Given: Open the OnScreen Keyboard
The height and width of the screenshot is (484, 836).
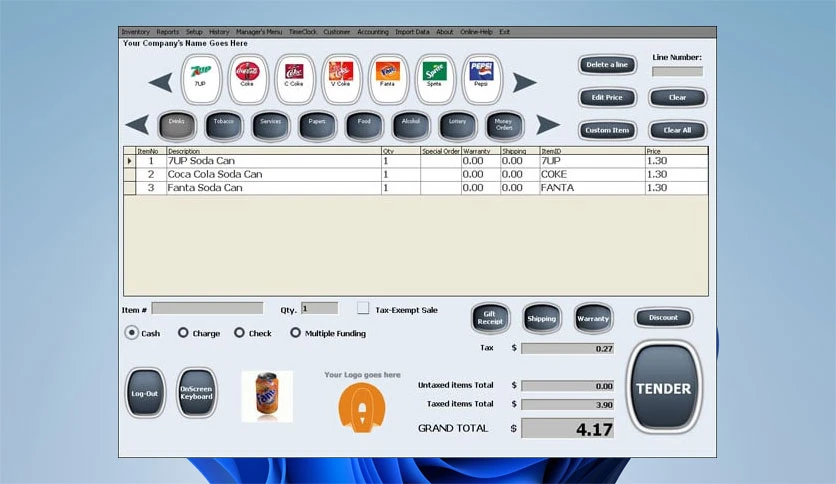Looking at the screenshot, I should pos(197,393).
